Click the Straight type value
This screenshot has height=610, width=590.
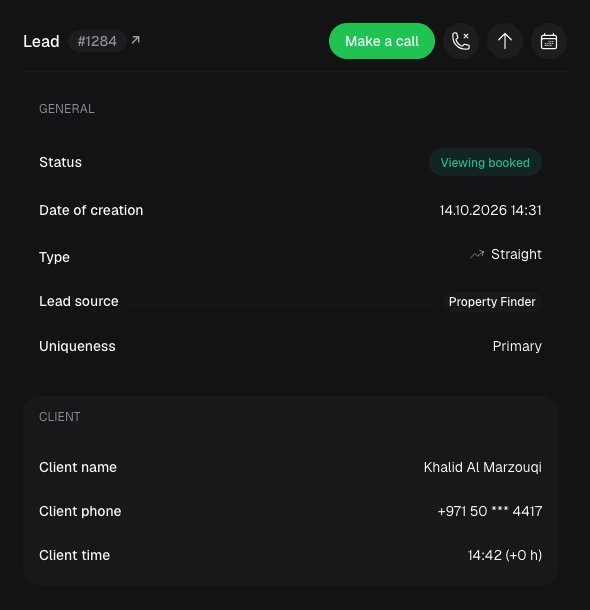coord(516,254)
